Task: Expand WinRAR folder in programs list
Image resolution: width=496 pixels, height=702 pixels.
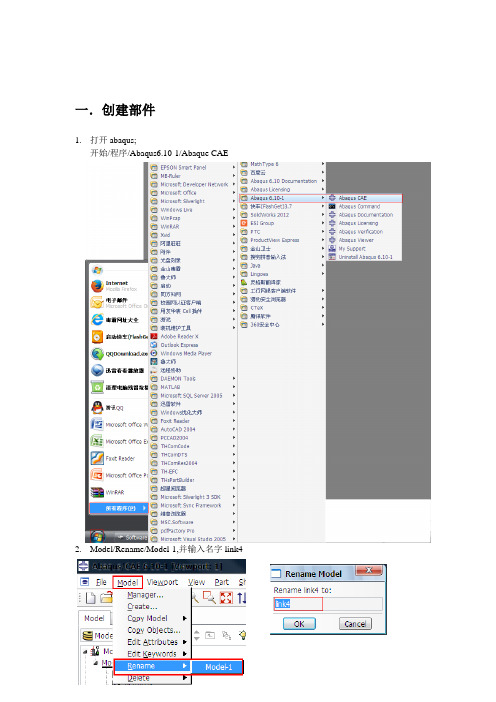Action: click(192, 227)
